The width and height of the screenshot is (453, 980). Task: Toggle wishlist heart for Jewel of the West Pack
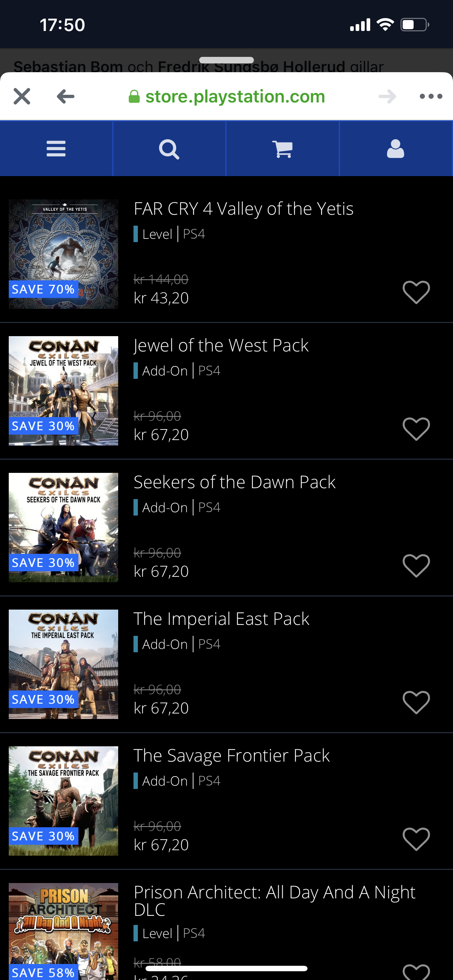point(416,429)
